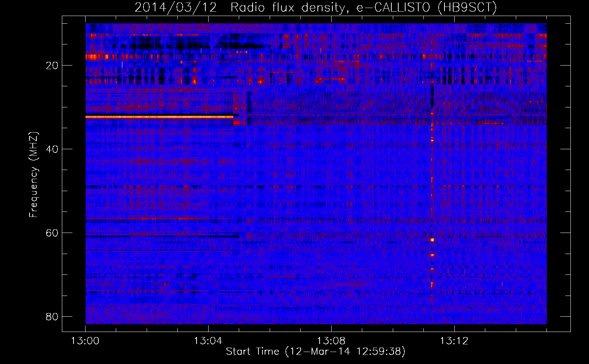Click the 13:08 time tick label
Screen dimensions: 589x364
331,341
